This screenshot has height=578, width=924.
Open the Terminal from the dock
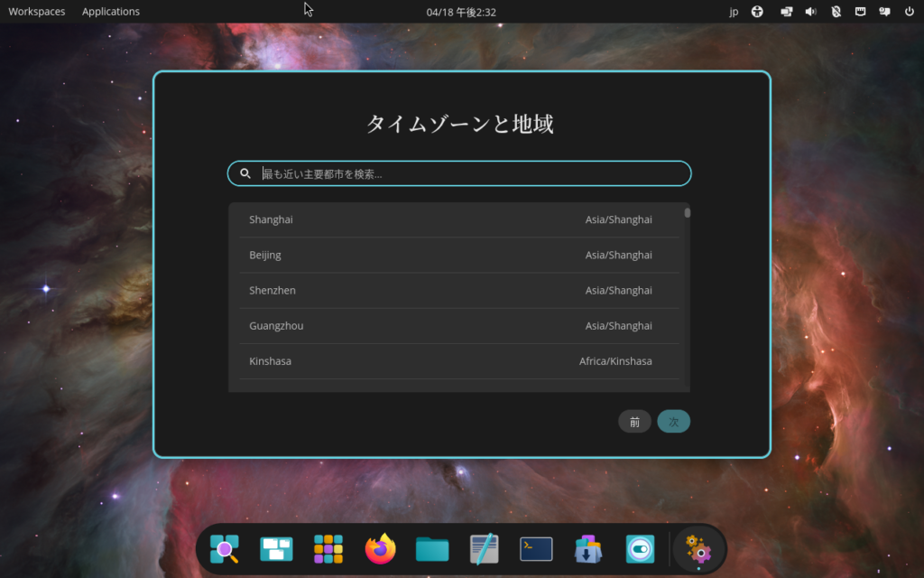click(536, 549)
